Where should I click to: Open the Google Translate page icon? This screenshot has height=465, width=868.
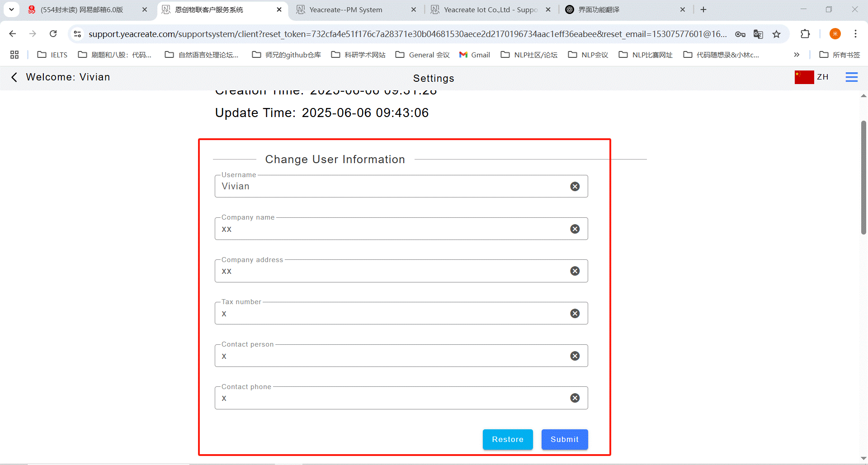[758, 34]
